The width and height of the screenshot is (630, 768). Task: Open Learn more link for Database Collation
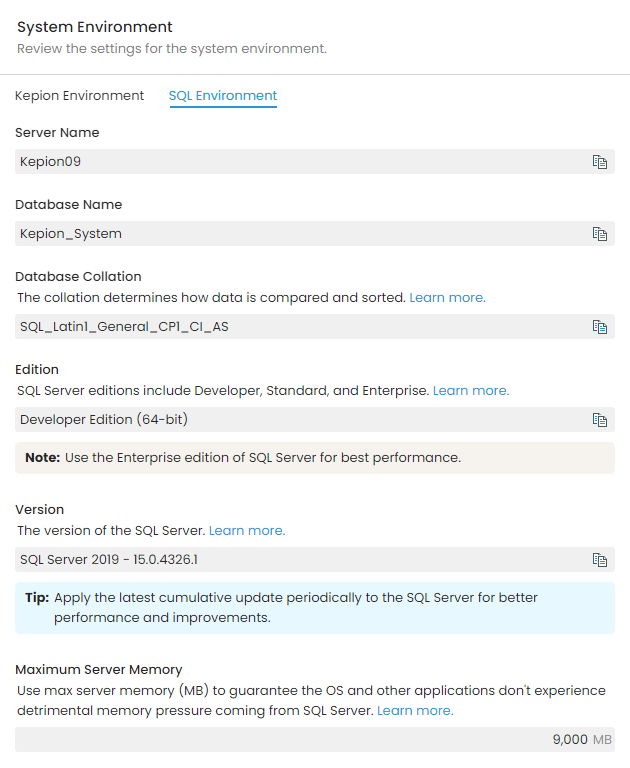(447, 298)
